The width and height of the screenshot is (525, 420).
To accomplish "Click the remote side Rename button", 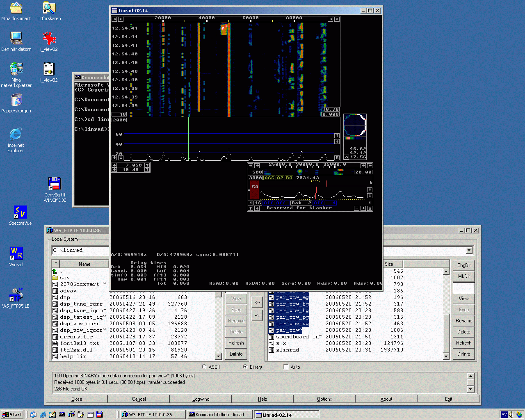I will coord(464,321).
